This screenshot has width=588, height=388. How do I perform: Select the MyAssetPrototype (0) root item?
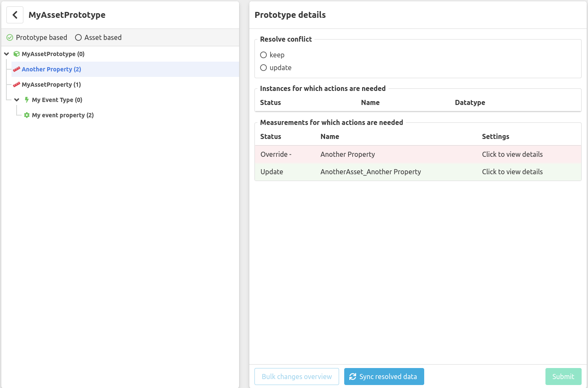(x=53, y=54)
